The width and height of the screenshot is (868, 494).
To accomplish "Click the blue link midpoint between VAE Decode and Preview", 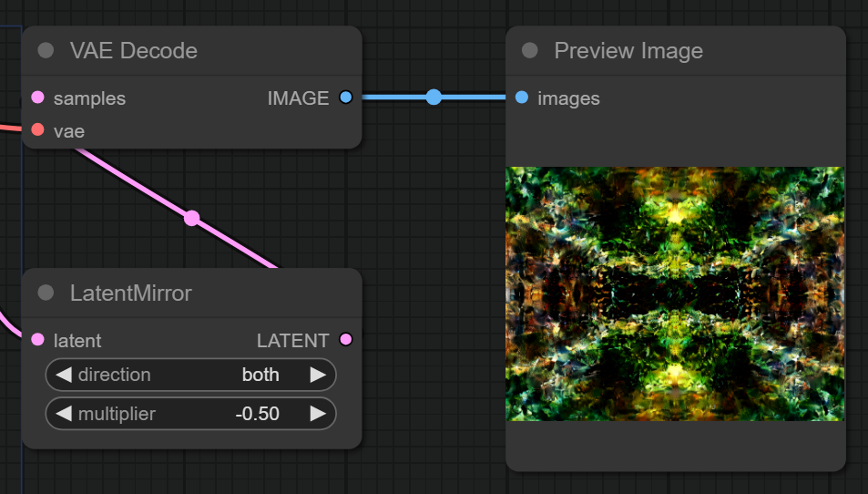I will pos(434,98).
